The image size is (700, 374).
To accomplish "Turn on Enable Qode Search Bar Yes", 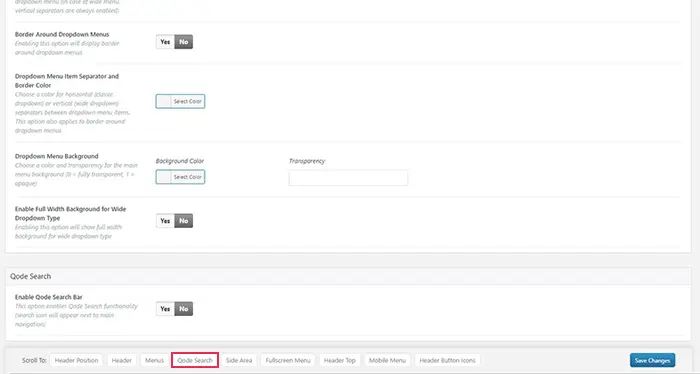I will point(165,309).
